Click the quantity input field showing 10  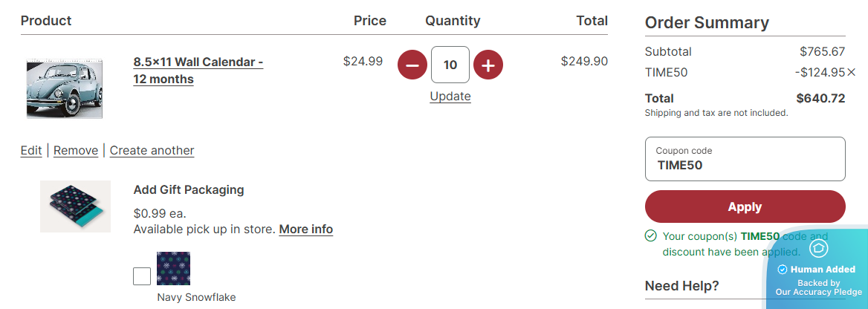450,65
